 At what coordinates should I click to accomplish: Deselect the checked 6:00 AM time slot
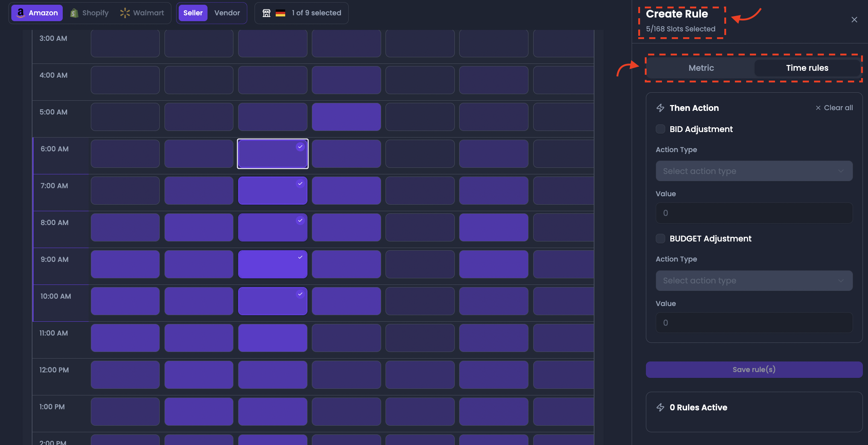pyautogui.click(x=273, y=154)
